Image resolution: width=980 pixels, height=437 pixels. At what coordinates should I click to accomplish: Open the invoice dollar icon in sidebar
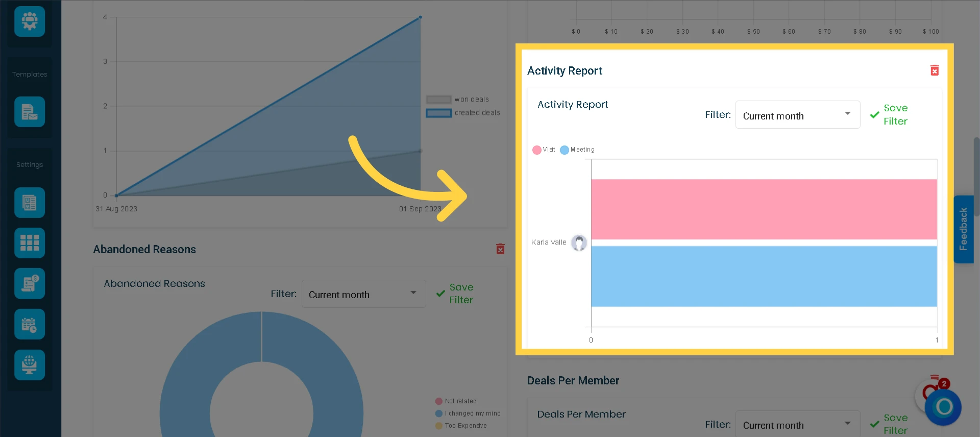click(x=30, y=283)
